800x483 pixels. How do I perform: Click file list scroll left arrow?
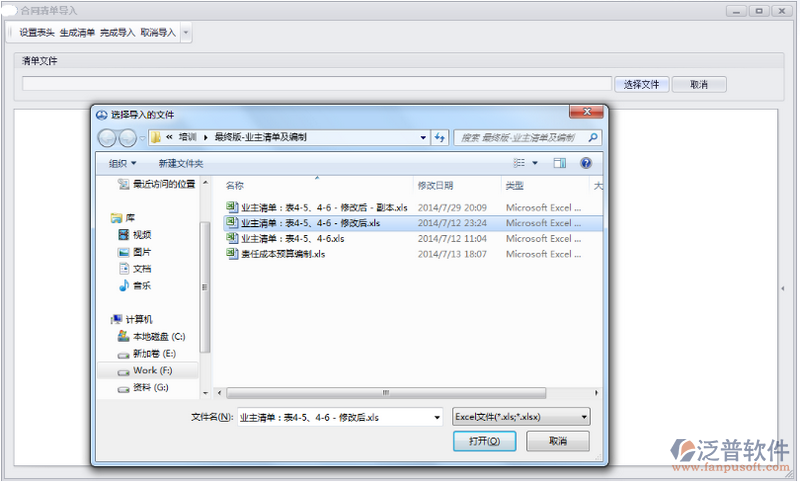pos(219,393)
